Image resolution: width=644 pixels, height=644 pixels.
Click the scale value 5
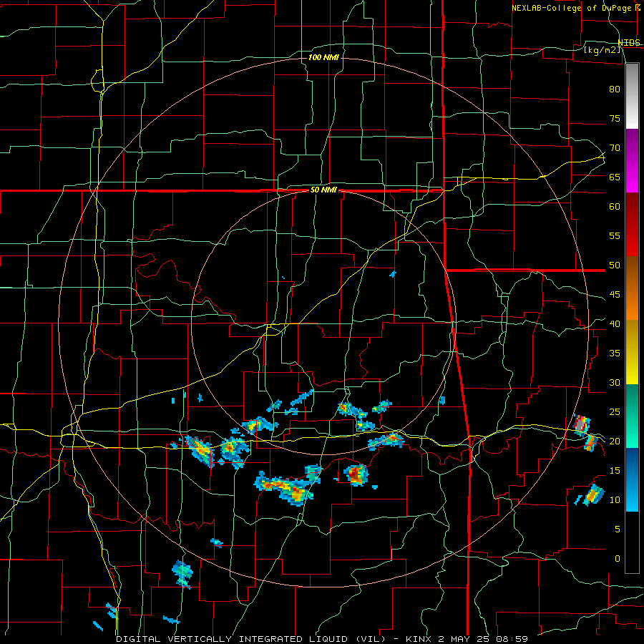[618, 529]
